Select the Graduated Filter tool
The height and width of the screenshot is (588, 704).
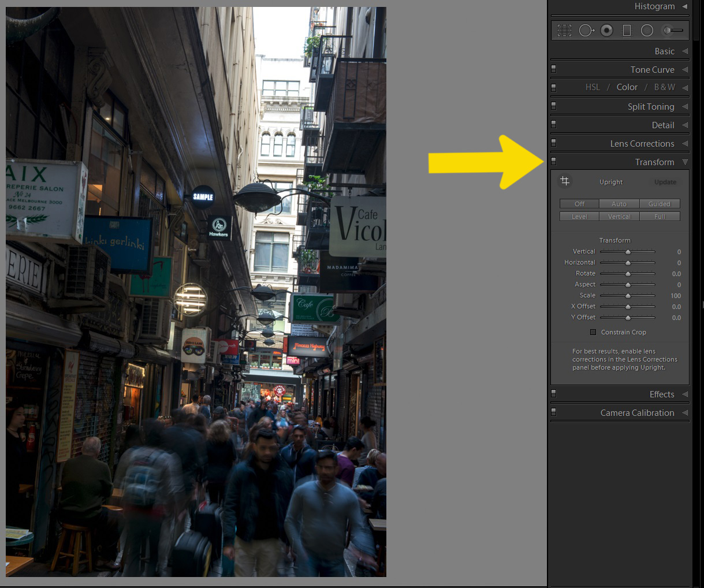[x=627, y=31]
